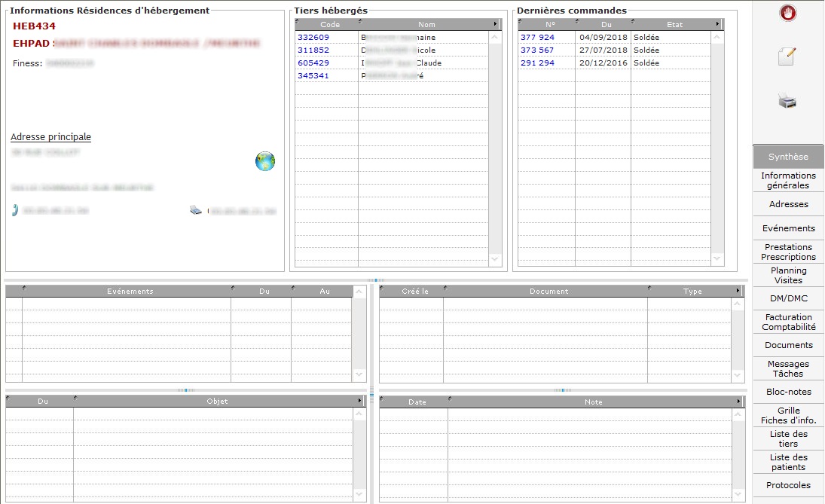Sort by the Objet column header

[x=217, y=401]
